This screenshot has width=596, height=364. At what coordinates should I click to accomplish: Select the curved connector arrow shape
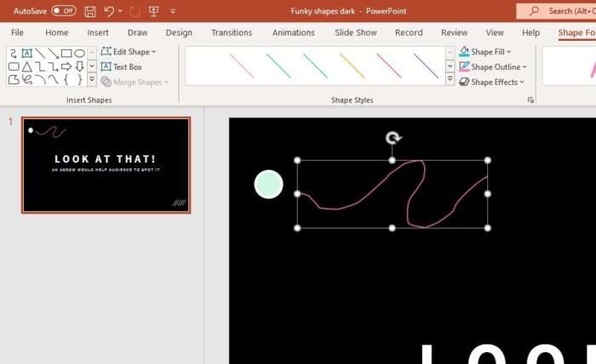(14, 53)
